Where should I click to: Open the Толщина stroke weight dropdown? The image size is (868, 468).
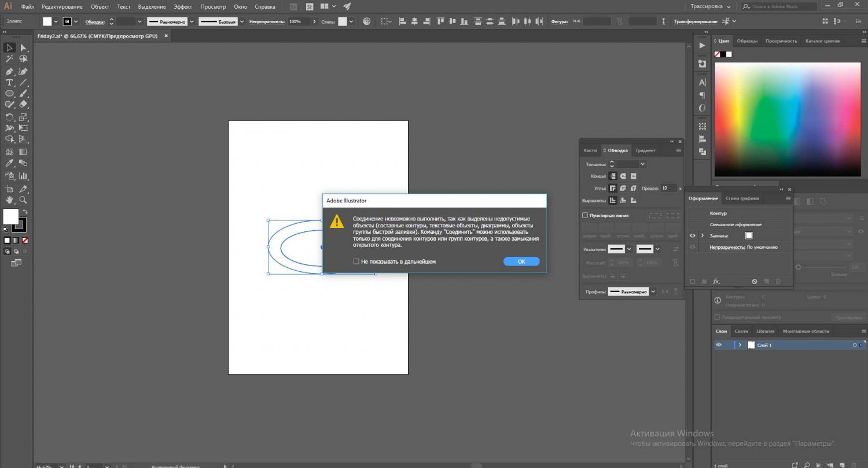[643, 164]
